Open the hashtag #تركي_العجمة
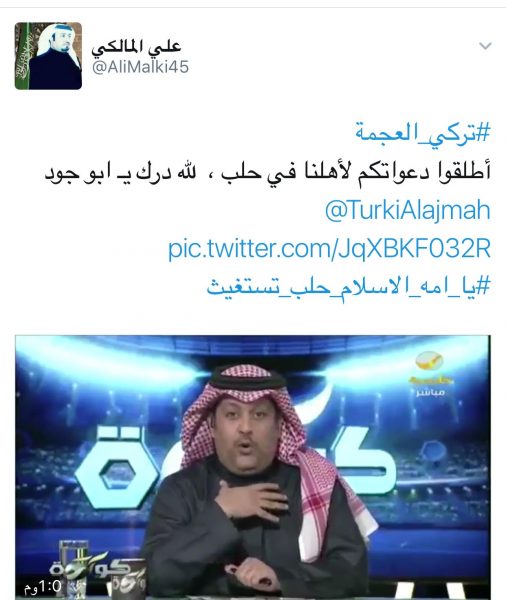 coord(423,132)
